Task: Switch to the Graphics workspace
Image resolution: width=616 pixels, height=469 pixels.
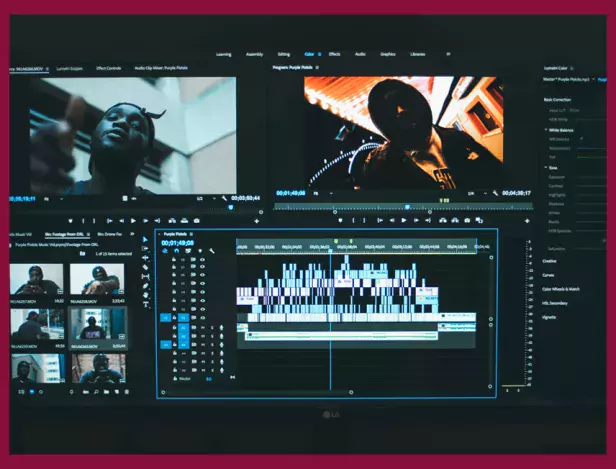Action: click(x=388, y=54)
